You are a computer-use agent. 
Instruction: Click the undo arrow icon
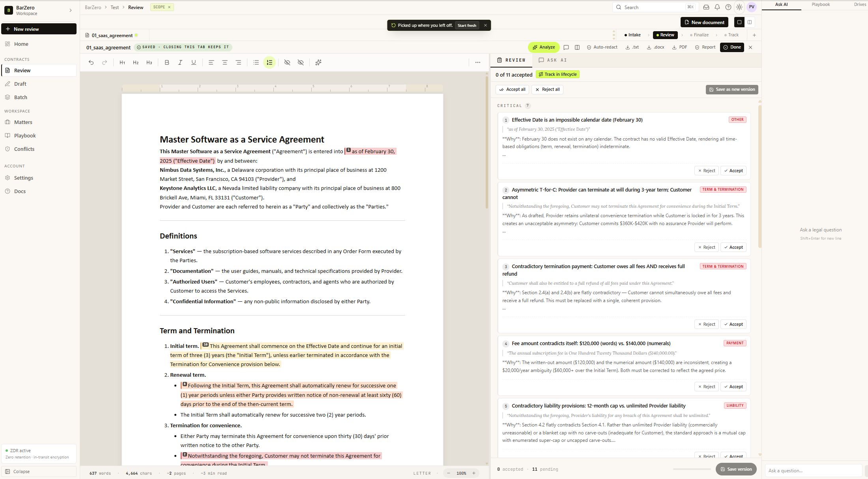[91, 62]
